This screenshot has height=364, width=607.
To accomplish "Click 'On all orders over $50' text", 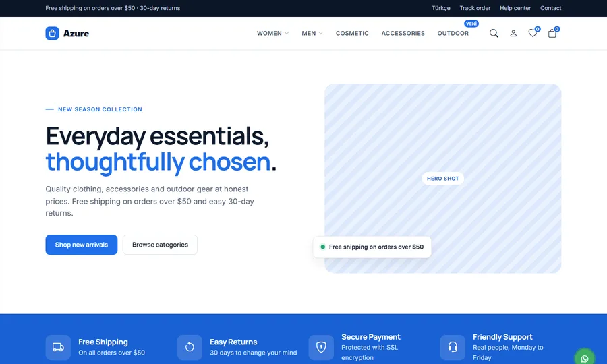I will (111, 353).
